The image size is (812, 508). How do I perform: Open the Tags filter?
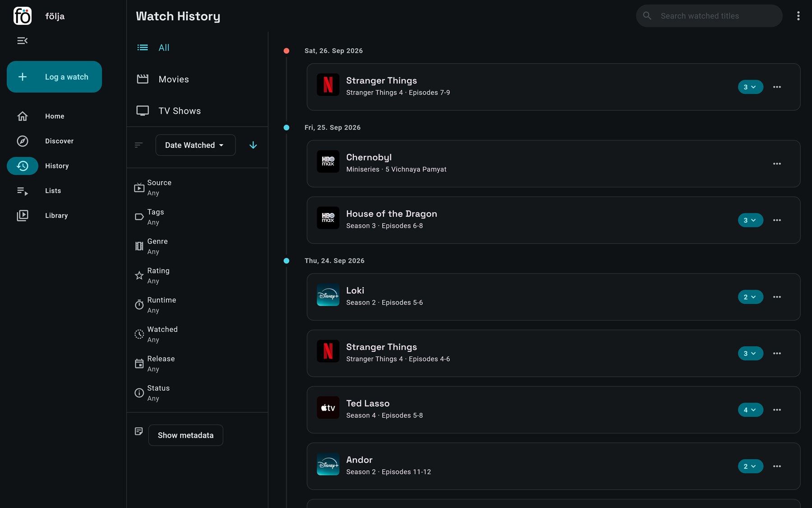(197, 217)
